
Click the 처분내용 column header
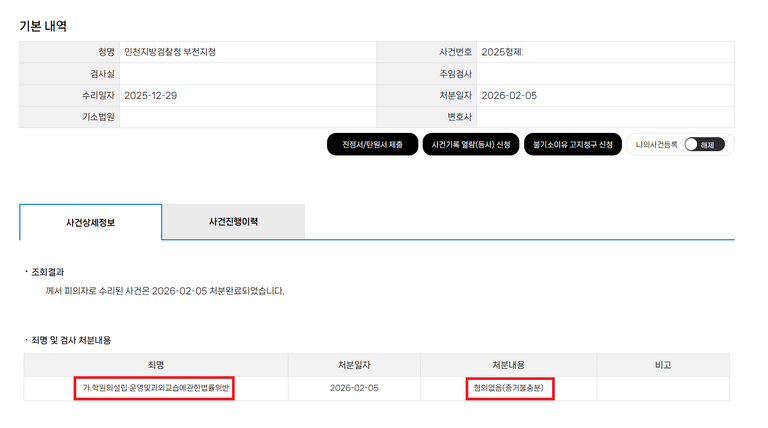point(509,365)
